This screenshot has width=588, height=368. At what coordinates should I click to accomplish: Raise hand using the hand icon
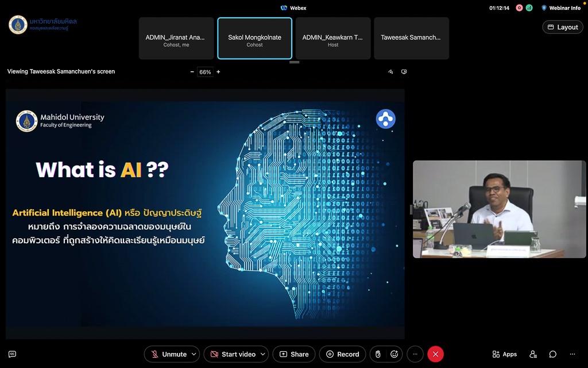[378, 354]
